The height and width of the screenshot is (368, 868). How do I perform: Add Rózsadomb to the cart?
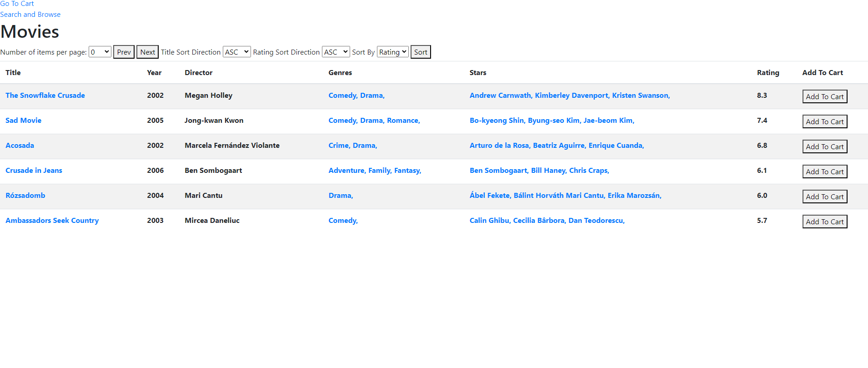click(824, 197)
